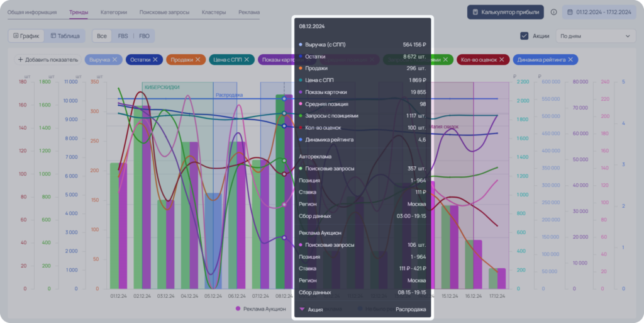Image resolution: width=644 pixels, height=323 pixels.
Task: Remove the Выручка metric chip
Action: 114,60
